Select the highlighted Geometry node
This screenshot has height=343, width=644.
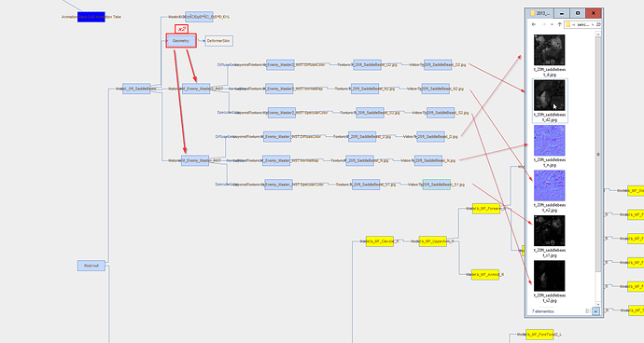pyautogui.click(x=181, y=41)
